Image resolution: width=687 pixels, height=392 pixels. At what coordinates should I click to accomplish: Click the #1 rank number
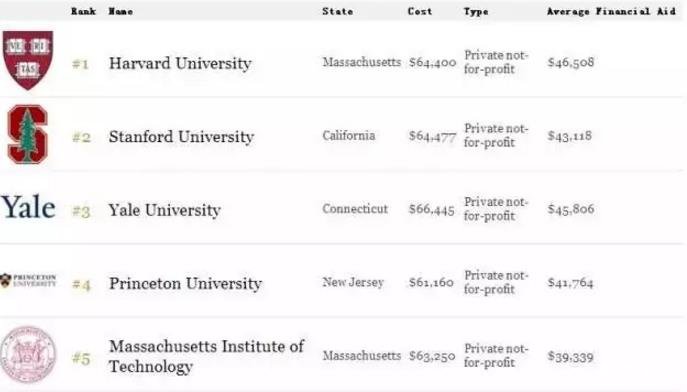tap(81, 64)
